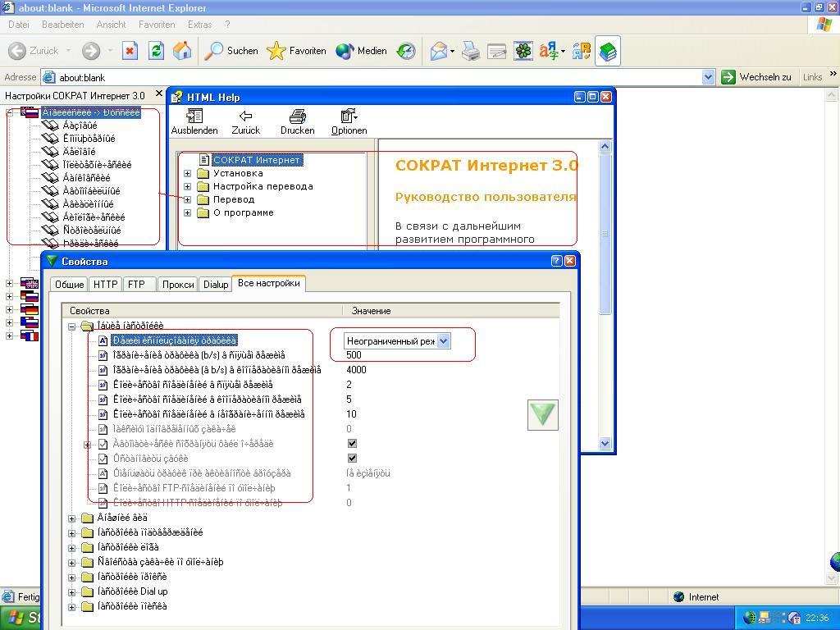Click the IE Forward arrow icon
Viewport: 840px width, 630px height.
91,51
